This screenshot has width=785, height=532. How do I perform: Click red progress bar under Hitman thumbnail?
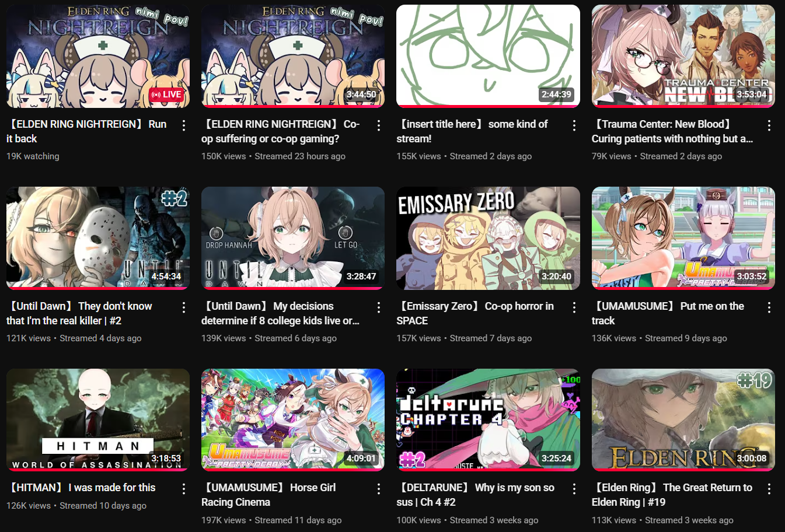click(98, 470)
